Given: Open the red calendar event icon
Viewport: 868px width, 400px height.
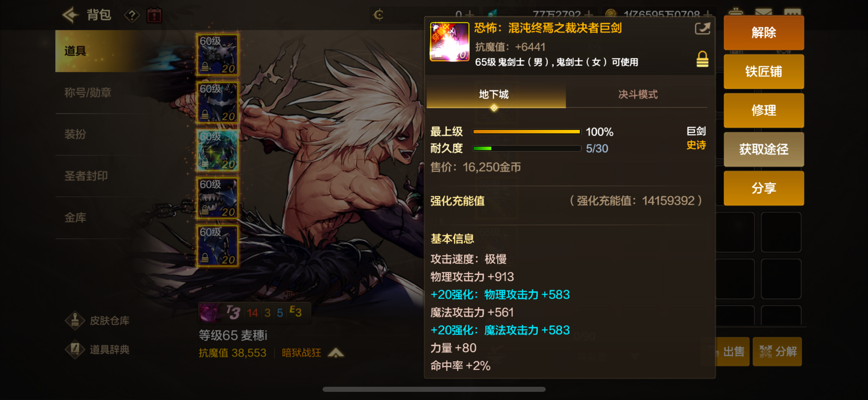Looking at the screenshot, I should coord(154,15).
